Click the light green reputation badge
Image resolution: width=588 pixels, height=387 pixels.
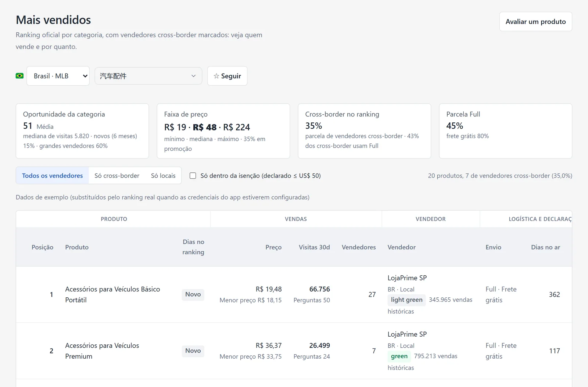(x=406, y=300)
